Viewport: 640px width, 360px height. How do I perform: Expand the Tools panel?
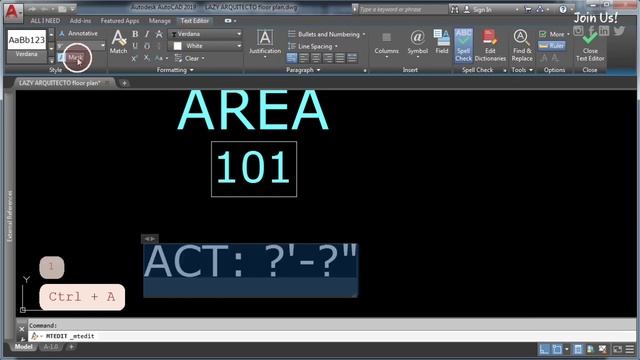[522, 70]
